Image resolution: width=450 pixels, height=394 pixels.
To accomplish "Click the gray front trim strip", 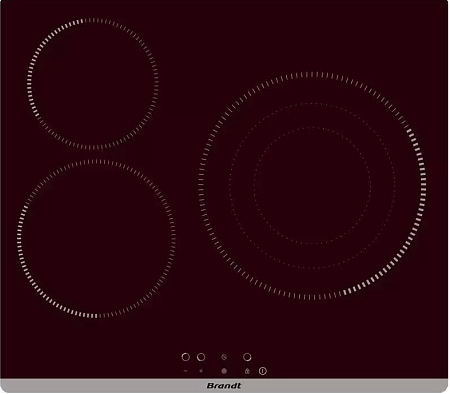I will [225, 386].
